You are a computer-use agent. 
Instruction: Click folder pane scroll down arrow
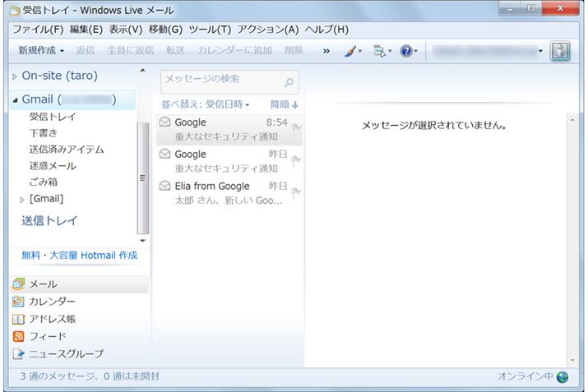tap(142, 241)
